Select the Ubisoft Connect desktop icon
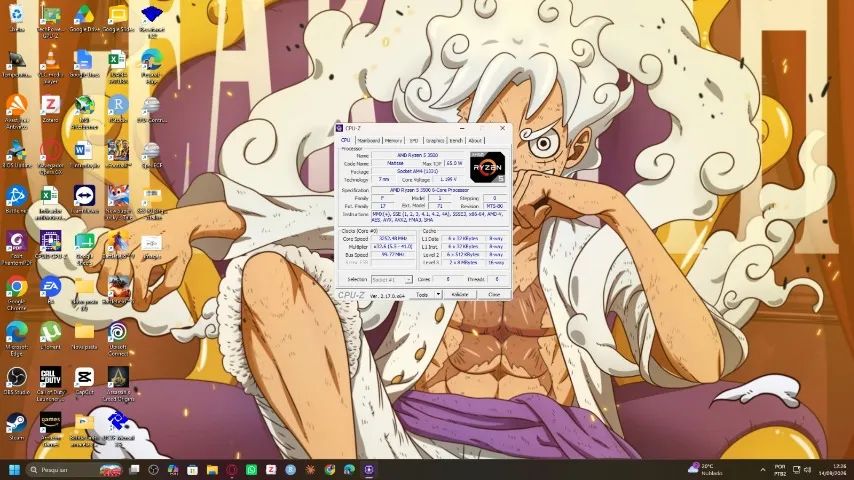Viewport: 854px width, 480px height. coord(118,338)
